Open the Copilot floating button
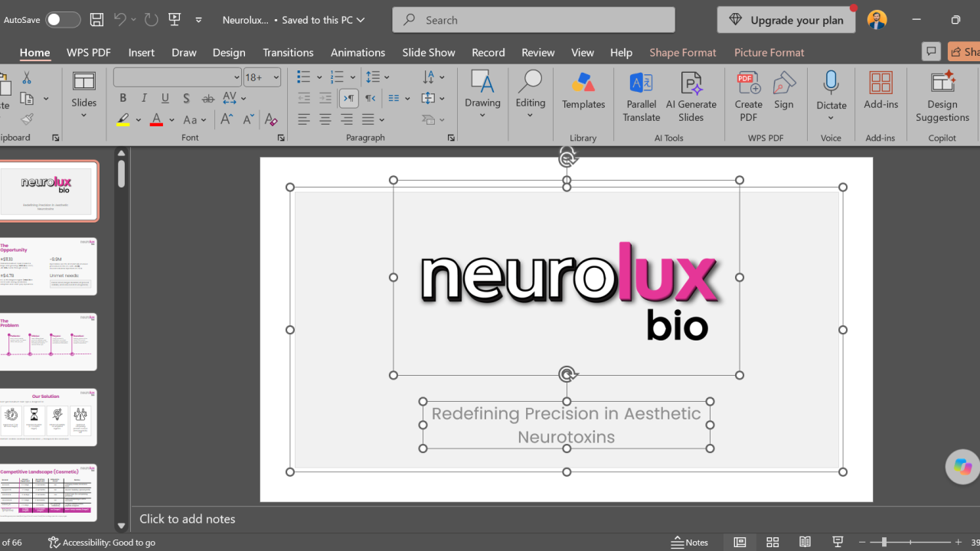Image resolution: width=980 pixels, height=551 pixels. point(962,467)
